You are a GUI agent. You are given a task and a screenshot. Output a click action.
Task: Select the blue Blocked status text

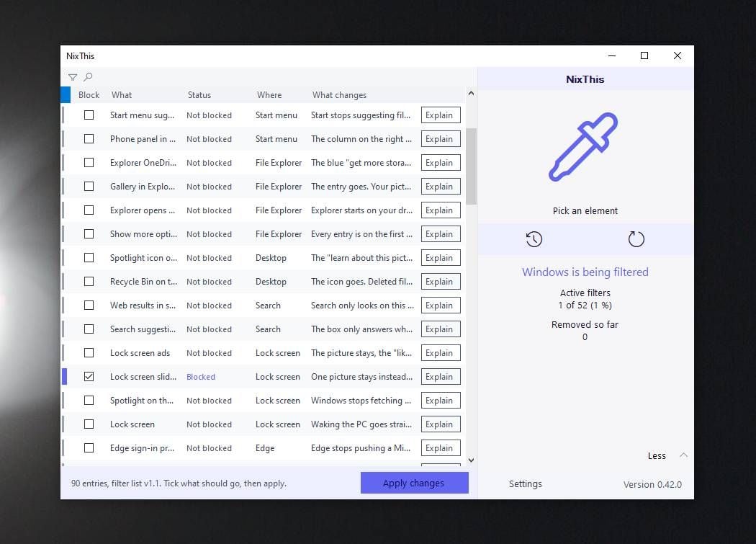coord(201,377)
